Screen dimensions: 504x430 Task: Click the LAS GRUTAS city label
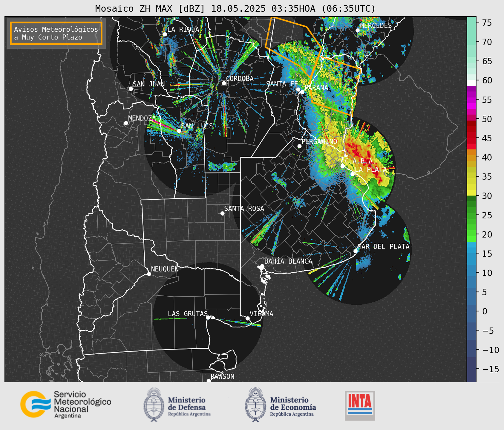188,314
